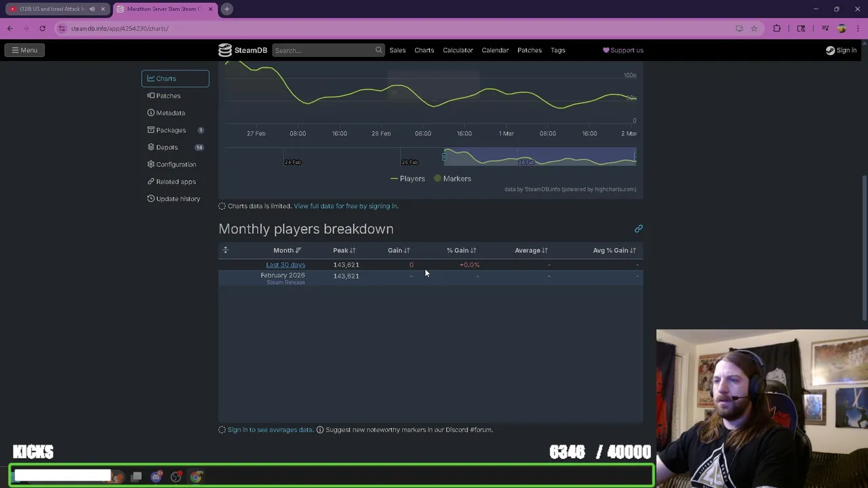
Task: Sort table by Peak column
Action: [x=344, y=251]
